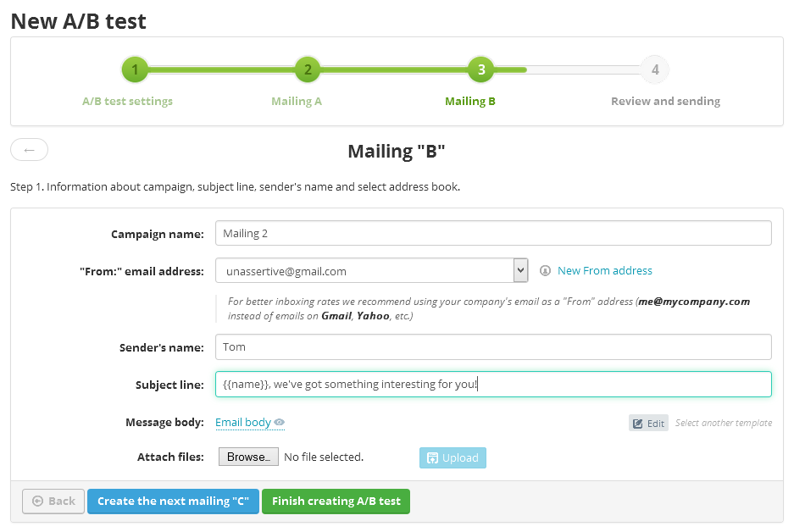The height and width of the screenshot is (532, 794).
Task: Click the step 3 circle icon
Action: point(481,69)
